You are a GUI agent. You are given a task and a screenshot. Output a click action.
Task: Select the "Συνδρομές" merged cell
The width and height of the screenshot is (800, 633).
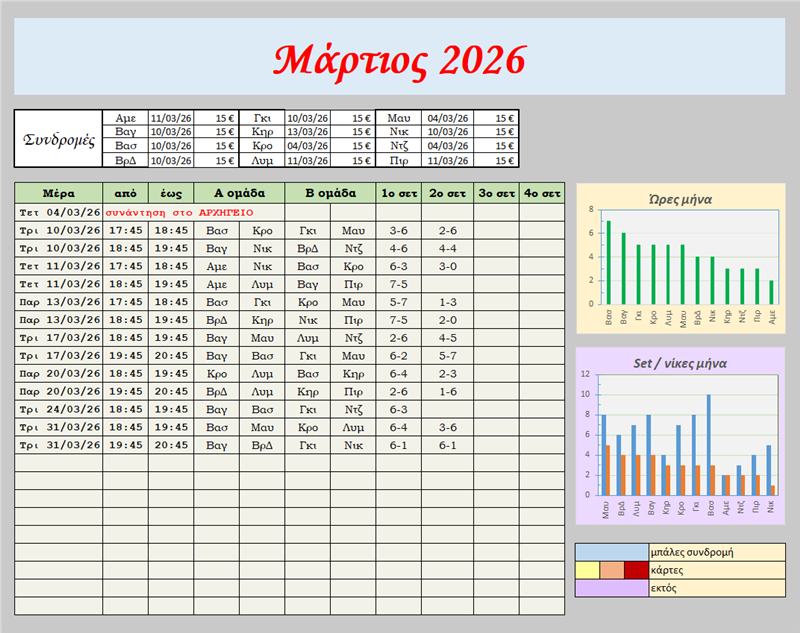coord(58,139)
